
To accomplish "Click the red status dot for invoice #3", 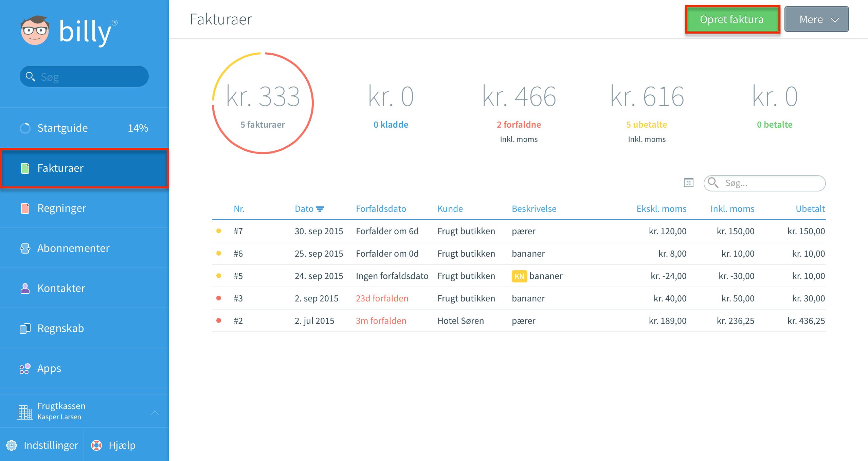I will tap(219, 298).
